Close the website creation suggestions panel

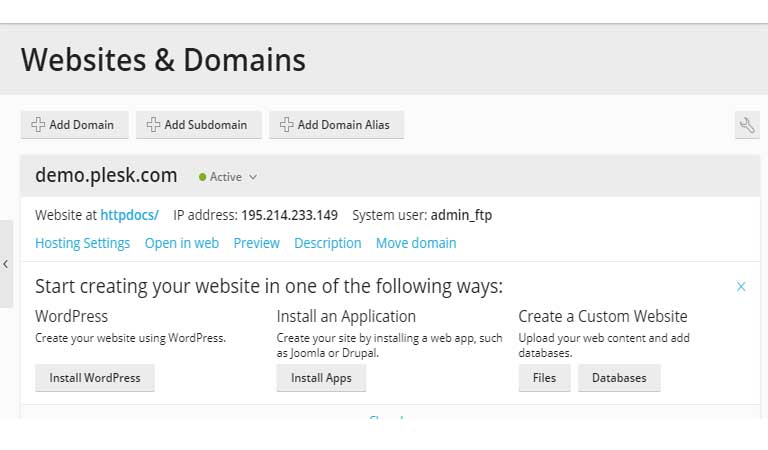741,286
